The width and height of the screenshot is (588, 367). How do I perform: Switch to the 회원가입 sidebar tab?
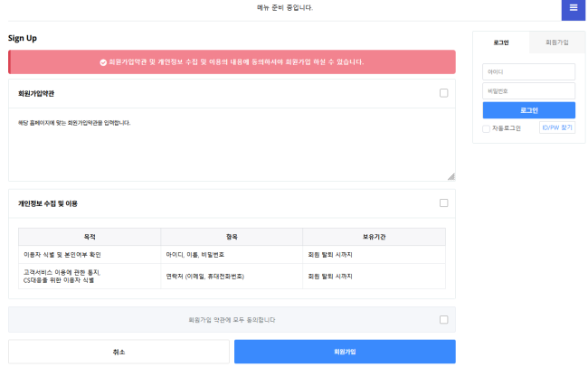point(557,42)
